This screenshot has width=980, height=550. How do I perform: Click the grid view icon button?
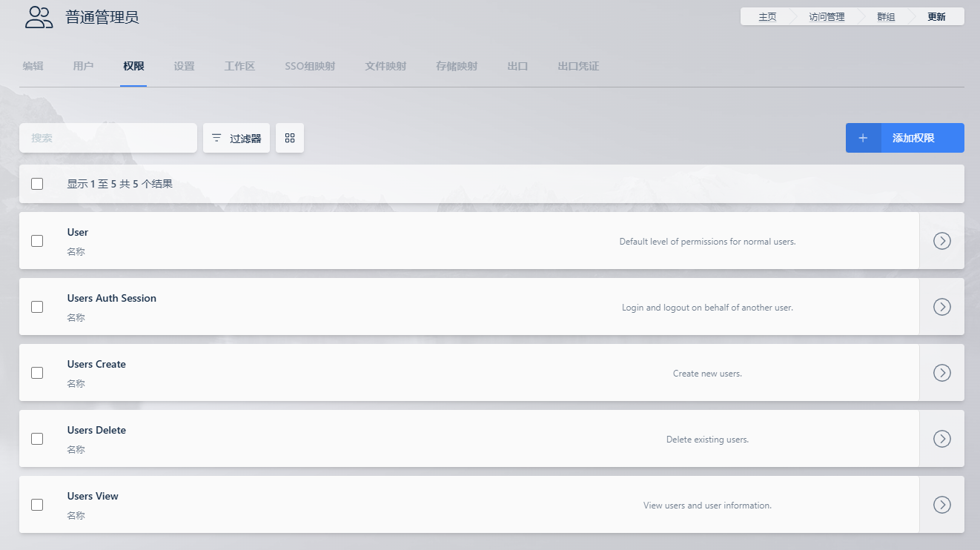290,138
